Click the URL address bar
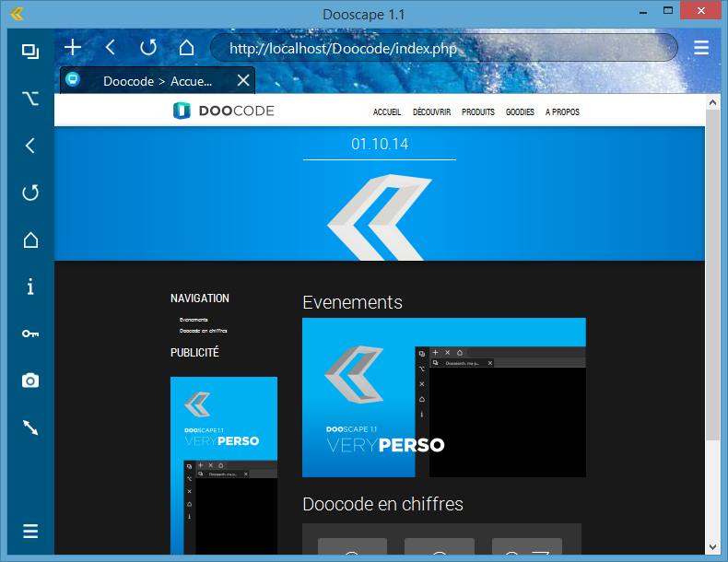The image size is (728, 562). coord(442,48)
